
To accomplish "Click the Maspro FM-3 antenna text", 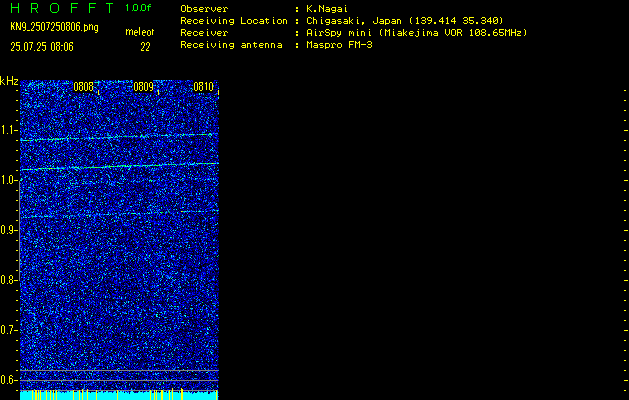I will 339,45.
